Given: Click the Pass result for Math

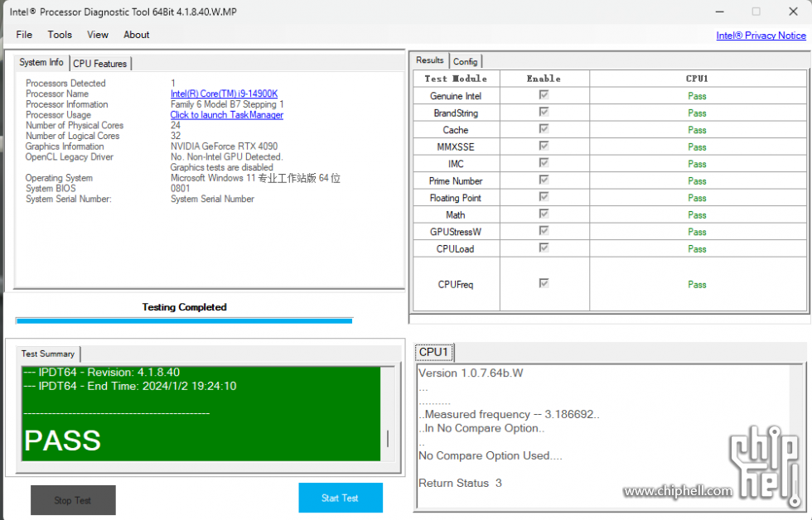Looking at the screenshot, I should 697,215.
